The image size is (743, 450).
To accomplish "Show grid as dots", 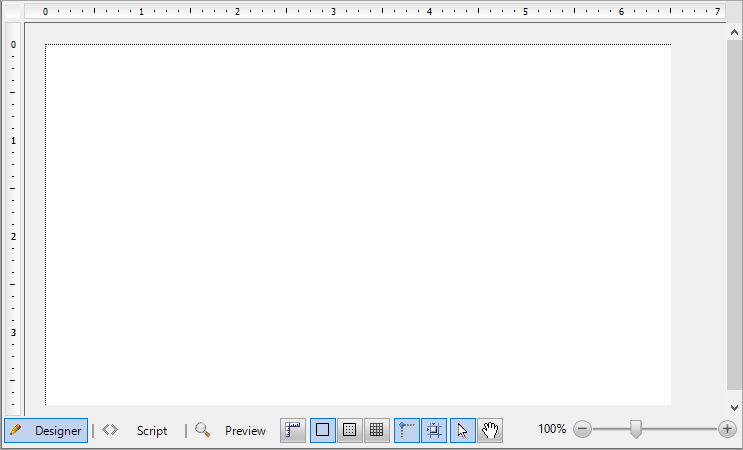I will coord(350,430).
